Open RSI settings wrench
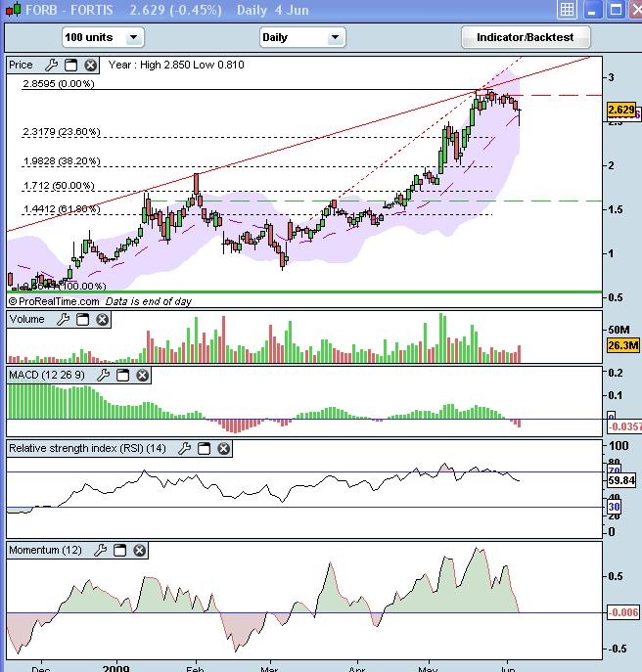Viewport: 642px width, 672px height. (184, 449)
